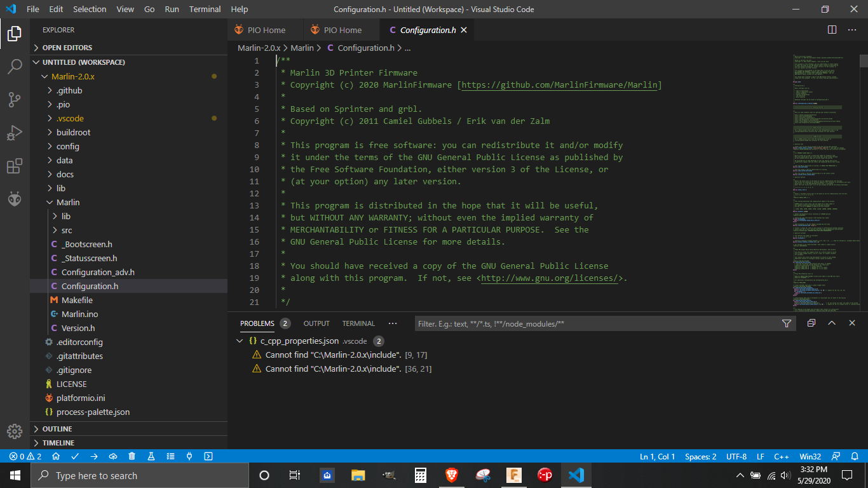The height and width of the screenshot is (488, 868).
Task: Expand the config folder
Action: [51, 146]
